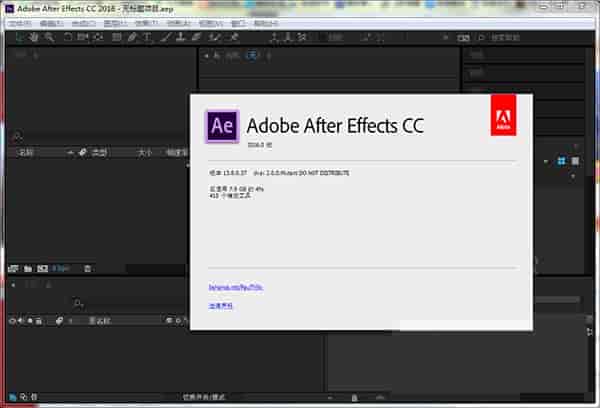Toggle the lock column in timeline
The image size is (600, 408).
coord(39,321)
